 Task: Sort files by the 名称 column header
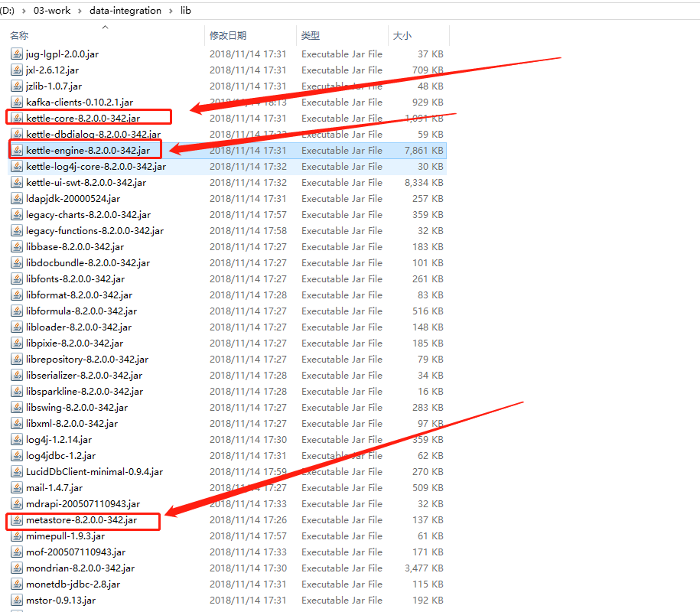tap(20, 36)
